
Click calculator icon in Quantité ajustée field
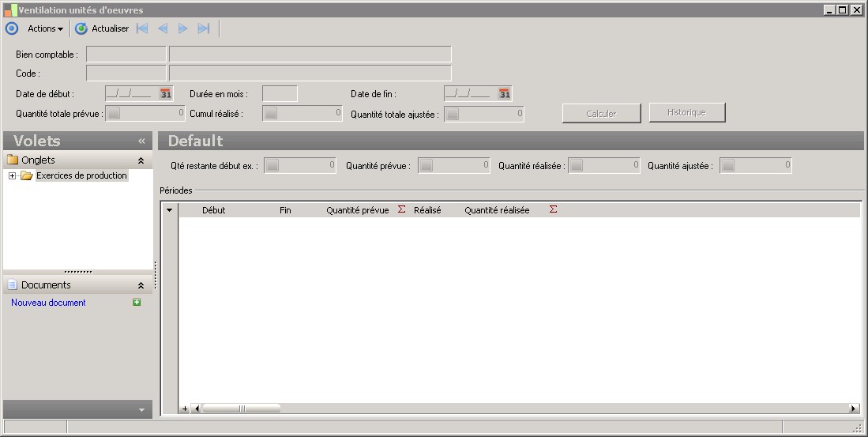727,166
